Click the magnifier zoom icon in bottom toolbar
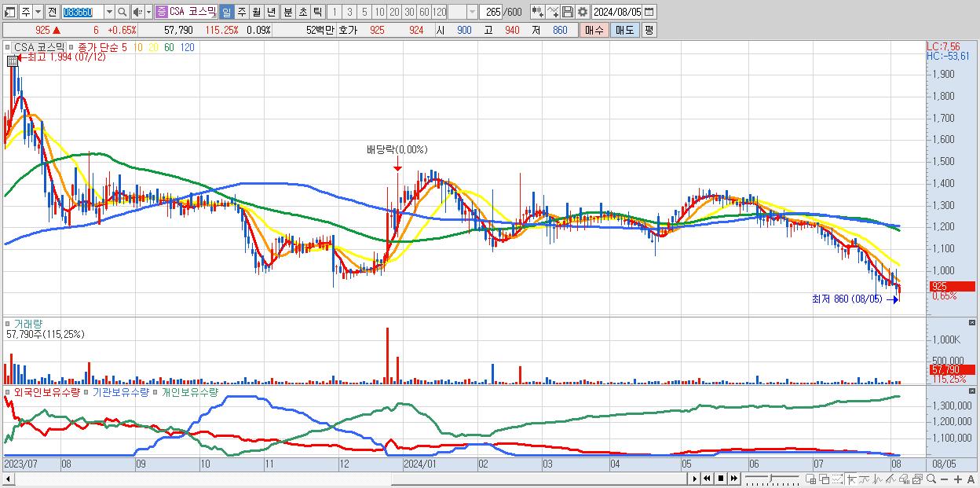 pyautogui.click(x=931, y=479)
